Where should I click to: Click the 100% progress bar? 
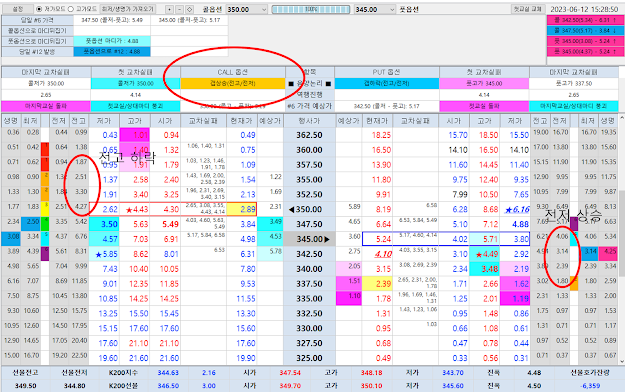pyautogui.click(x=311, y=9)
